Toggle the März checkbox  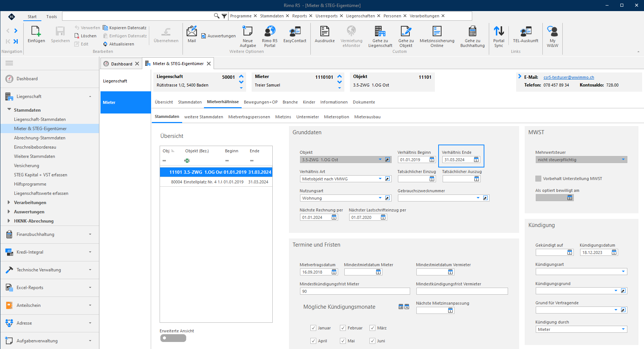point(372,328)
